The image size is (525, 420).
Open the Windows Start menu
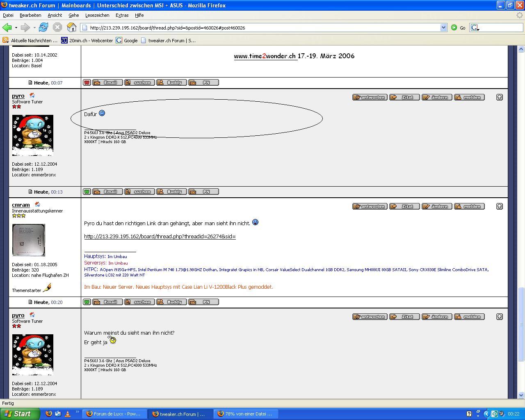pyautogui.click(x=19, y=414)
